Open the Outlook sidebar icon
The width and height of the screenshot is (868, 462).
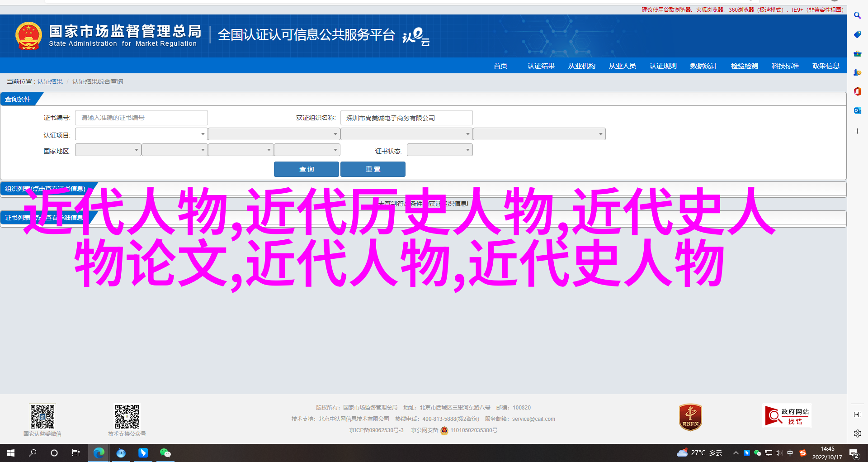tap(857, 110)
